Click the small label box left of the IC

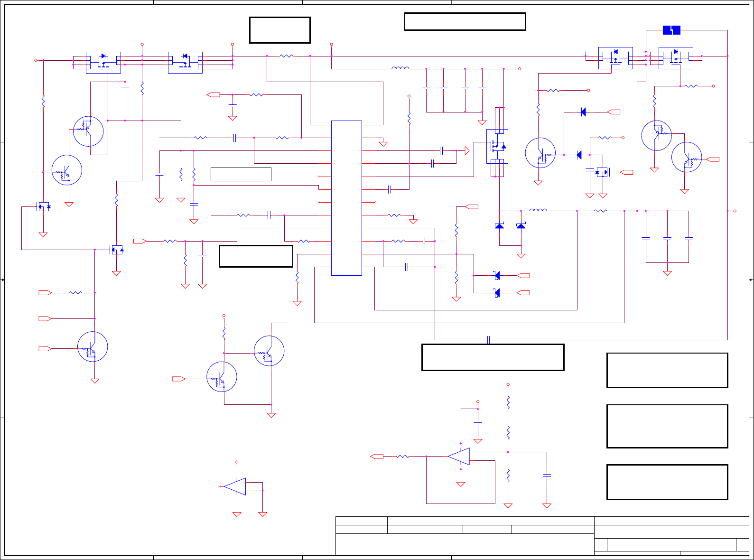pyautogui.click(x=241, y=174)
